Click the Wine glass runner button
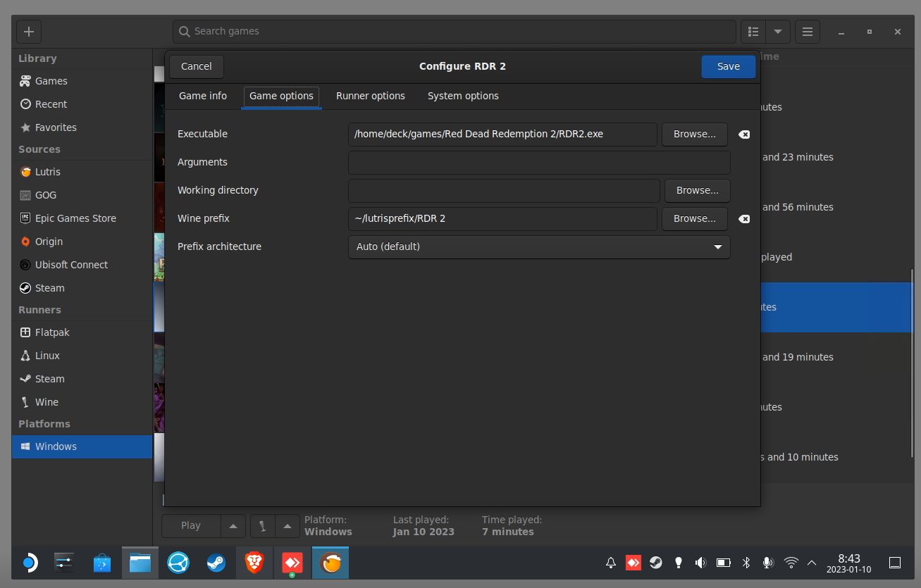 pos(263,526)
